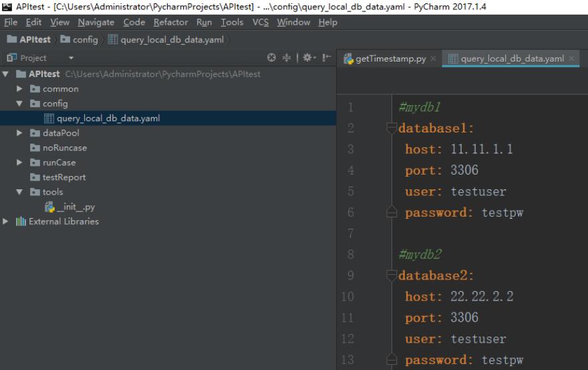Click host value 11.11.1.1 in editor

482,149
